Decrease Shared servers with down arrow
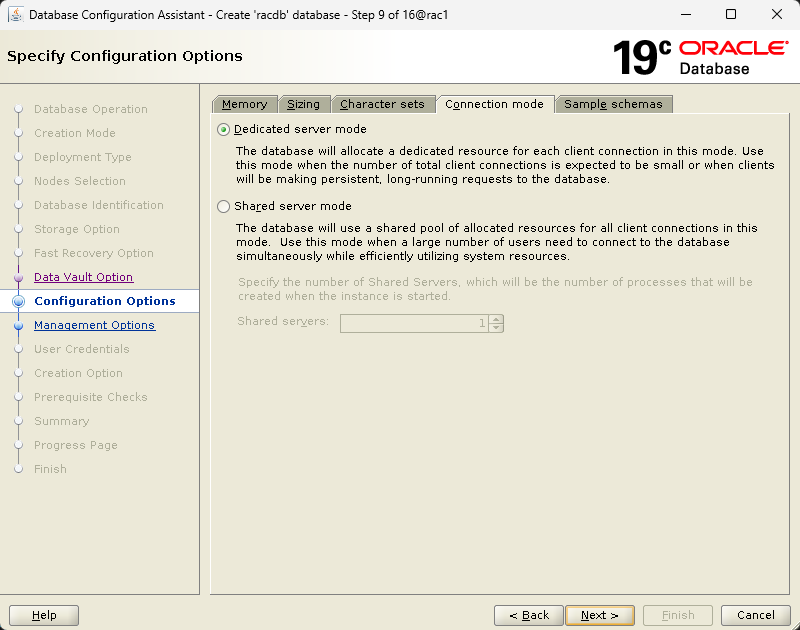The height and width of the screenshot is (630, 800). click(x=496, y=328)
